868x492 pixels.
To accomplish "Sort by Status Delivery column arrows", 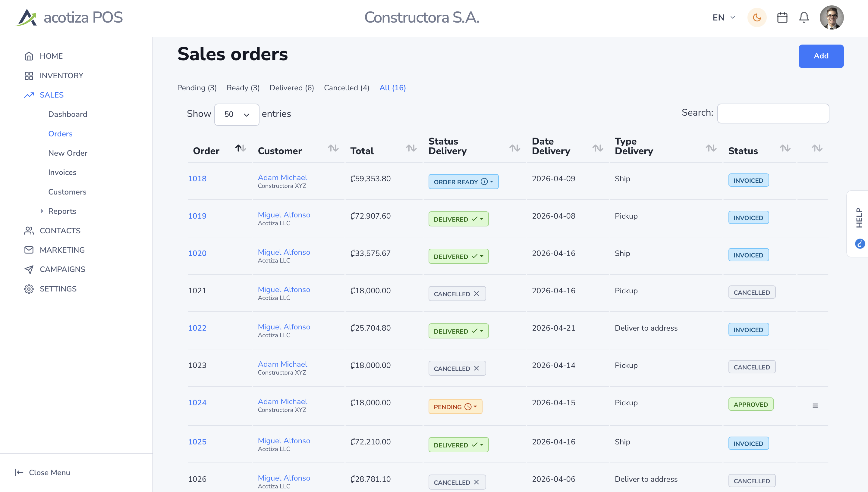I will pos(514,148).
